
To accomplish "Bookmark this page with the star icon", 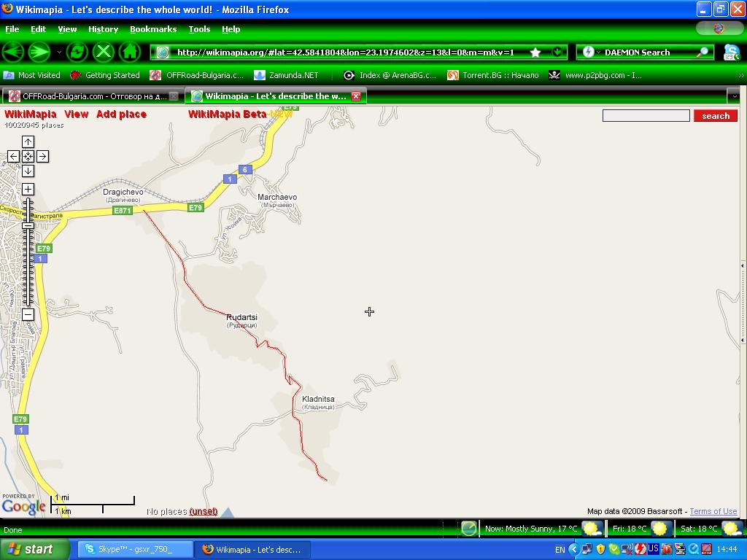I will pos(535,52).
